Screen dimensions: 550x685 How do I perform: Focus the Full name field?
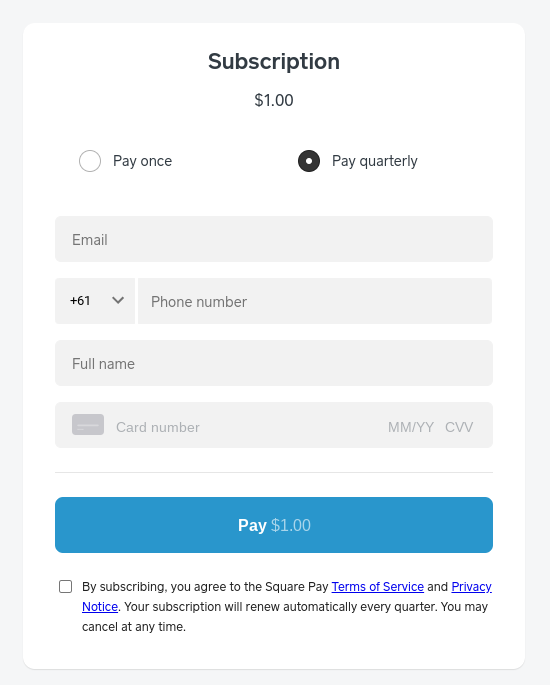[x=274, y=363]
